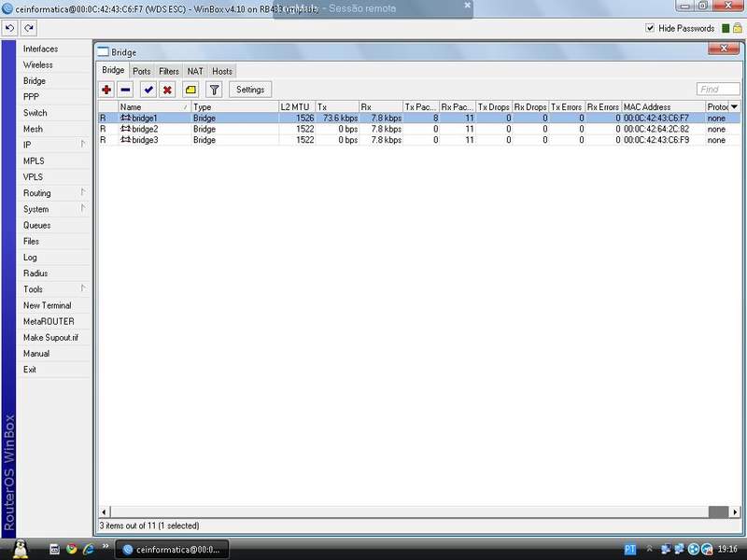This screenshot has height=560, width=747.
Task: Enable bridge with blue checkmark icon
Action: point(148,90)
